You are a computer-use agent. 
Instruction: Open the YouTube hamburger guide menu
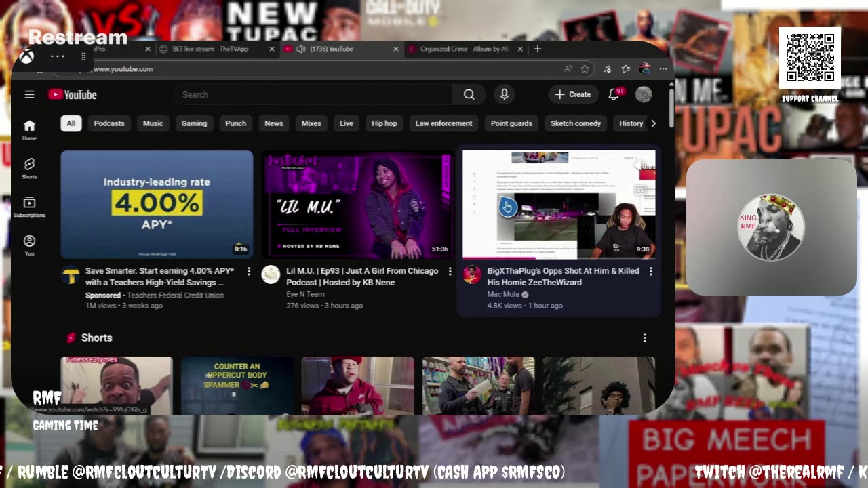pyautogui.click(x=29, y=95)
